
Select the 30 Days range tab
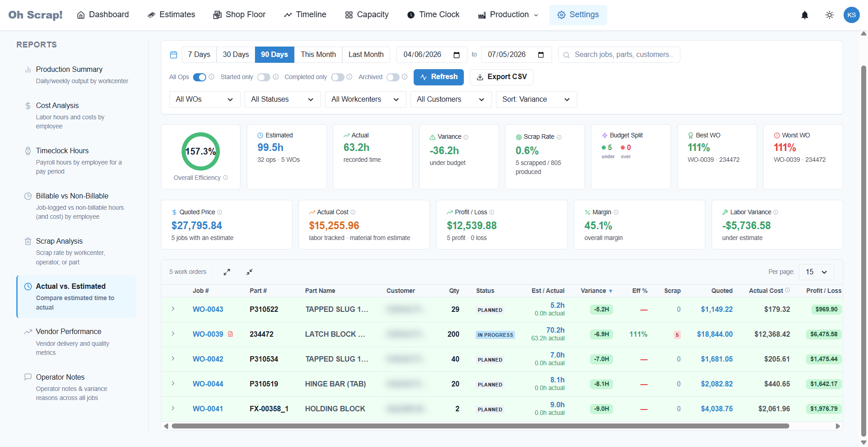tap(236, 55)
